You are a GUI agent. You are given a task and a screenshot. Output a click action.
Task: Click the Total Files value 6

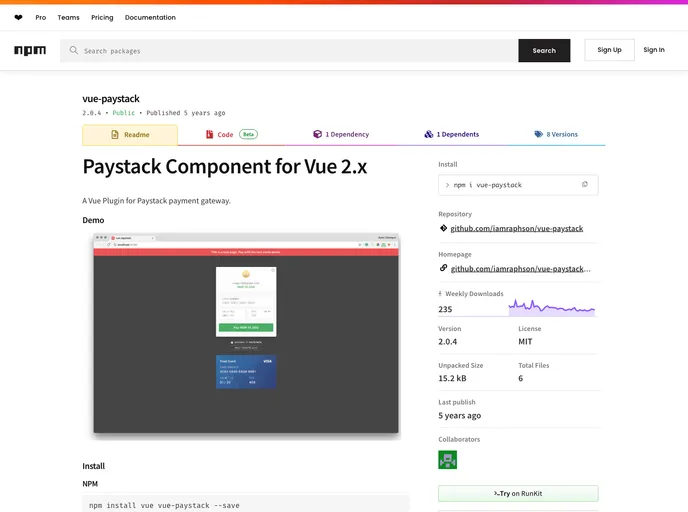pos(520,378)
